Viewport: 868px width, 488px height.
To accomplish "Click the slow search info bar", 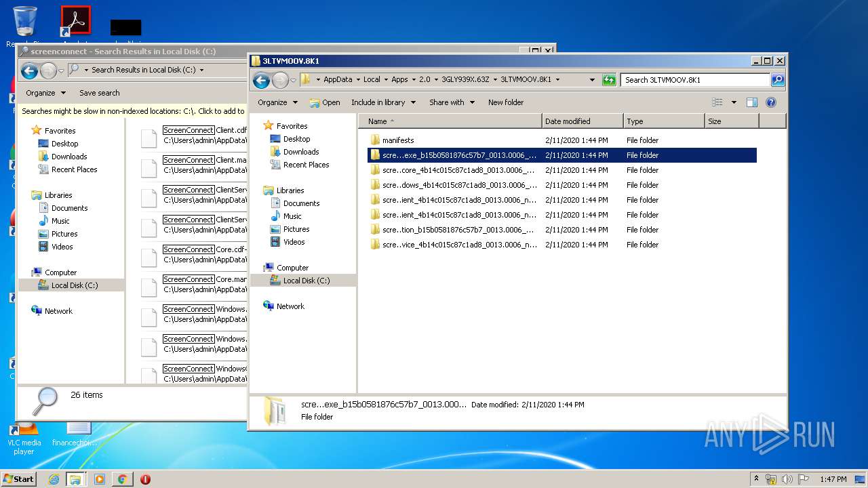I will coord(133,111).
